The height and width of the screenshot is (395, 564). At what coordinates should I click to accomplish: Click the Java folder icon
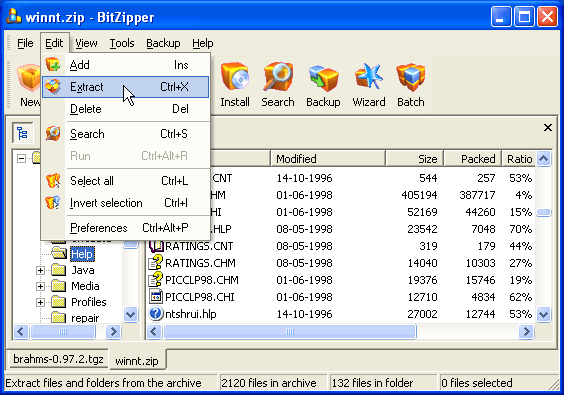click(58, 270)
